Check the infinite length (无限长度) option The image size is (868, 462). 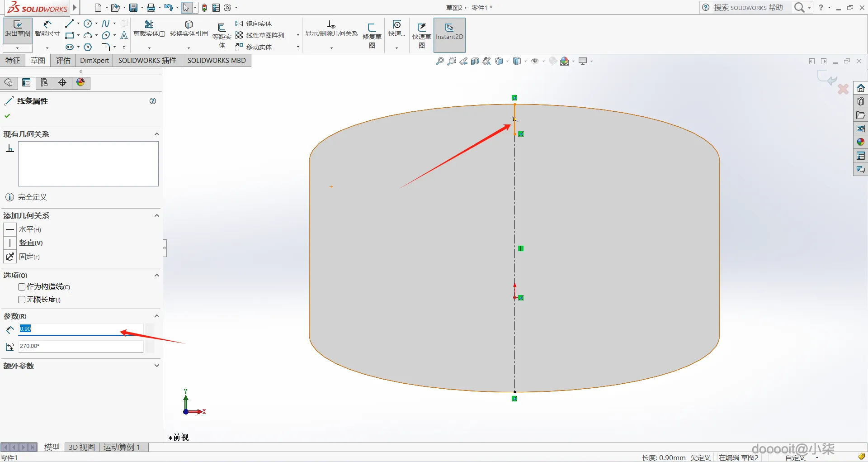[22, 300]
